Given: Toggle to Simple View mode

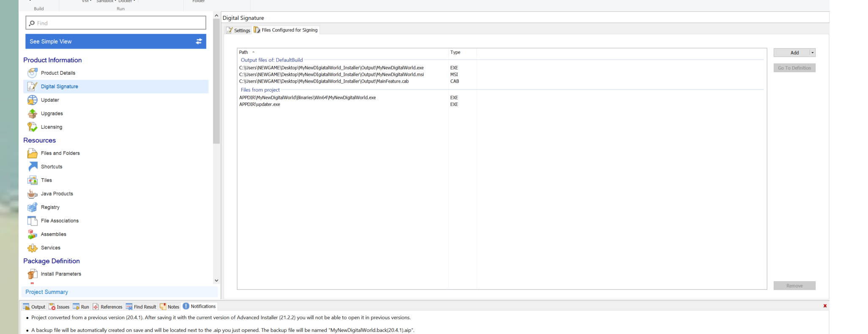Looking at the screenshot, I should click(x=115, y=41).
